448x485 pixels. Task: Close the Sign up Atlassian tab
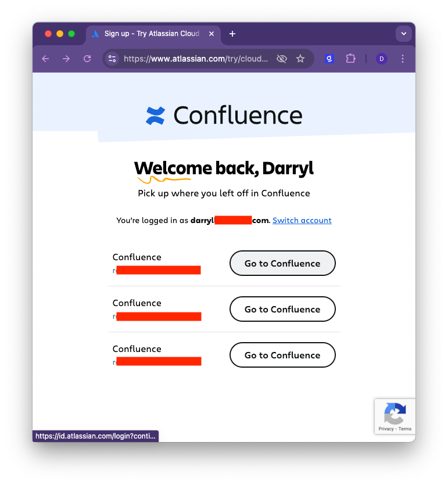tap(212, 34)
